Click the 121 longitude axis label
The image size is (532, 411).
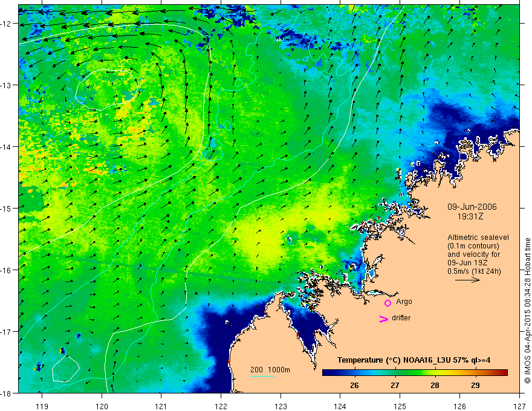(x=161, y=407)
